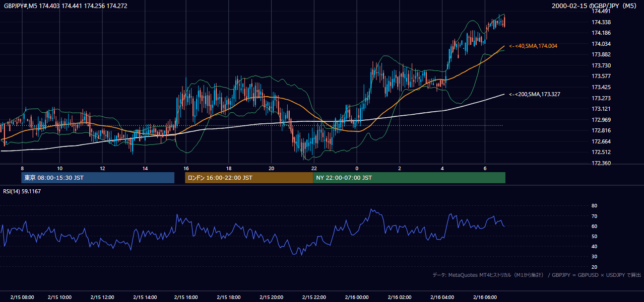
Task: Click the bottom date label 2/15 12:00
Action: (x=102, y=297)
